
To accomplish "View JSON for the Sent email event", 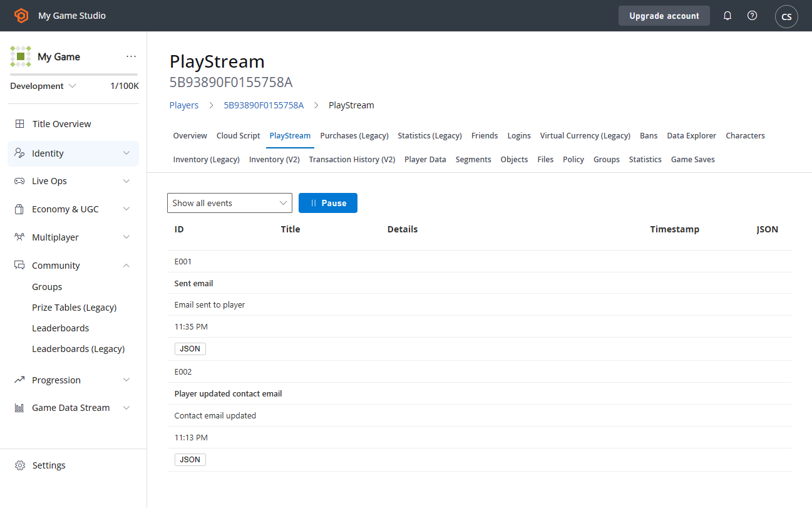I will point(190,349).
